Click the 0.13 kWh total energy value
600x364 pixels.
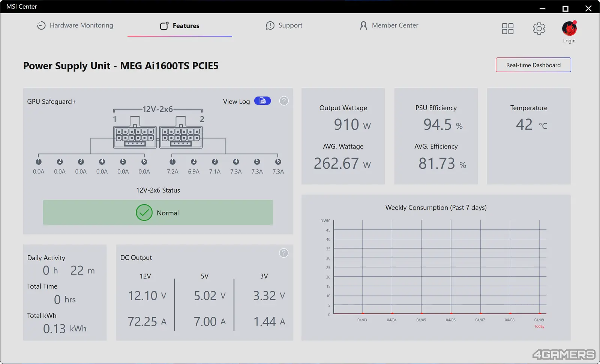[x=64, y=329]
